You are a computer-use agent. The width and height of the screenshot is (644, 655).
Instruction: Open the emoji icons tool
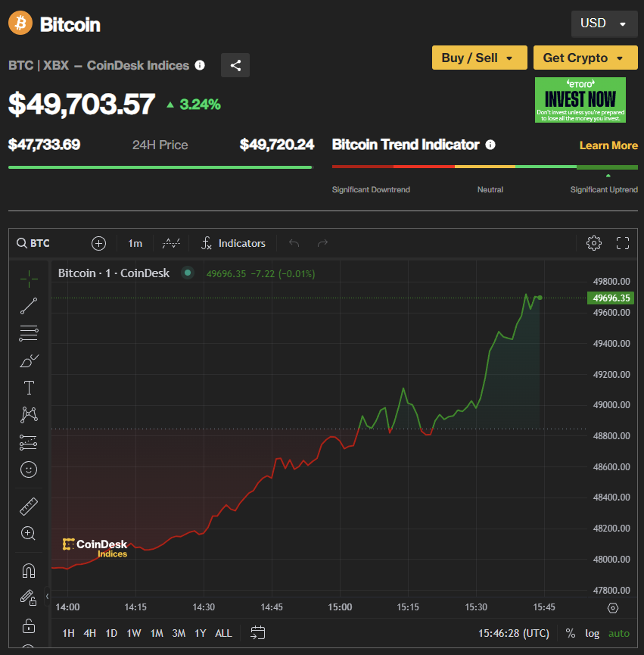click(29, 469)
